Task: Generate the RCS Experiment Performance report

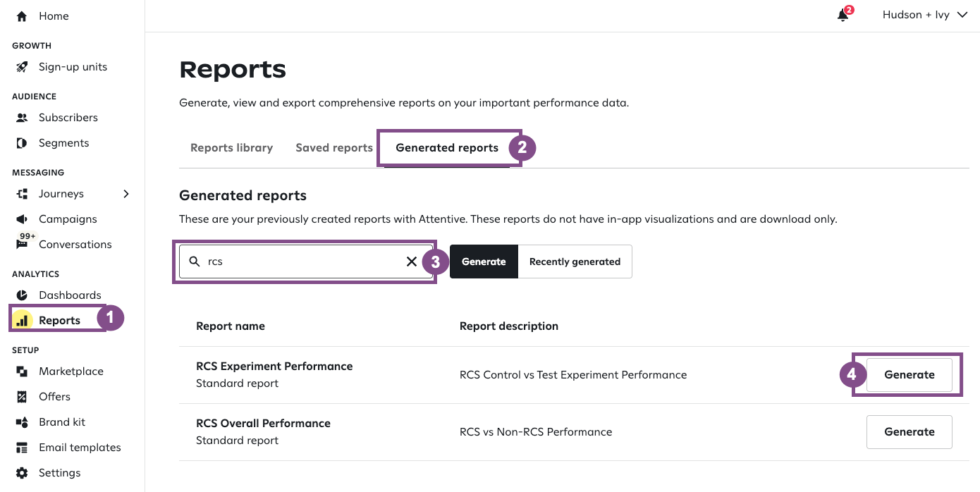Action: click(x=909, y=374)
